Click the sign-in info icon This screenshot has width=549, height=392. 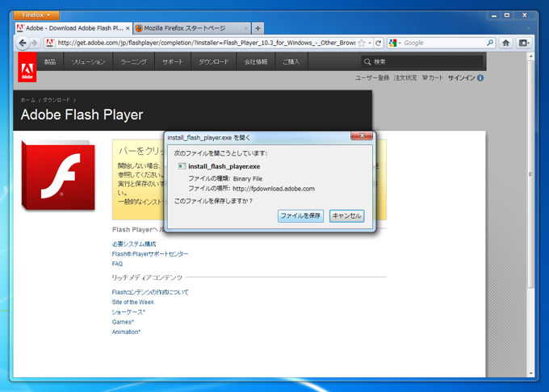[480, 78]
